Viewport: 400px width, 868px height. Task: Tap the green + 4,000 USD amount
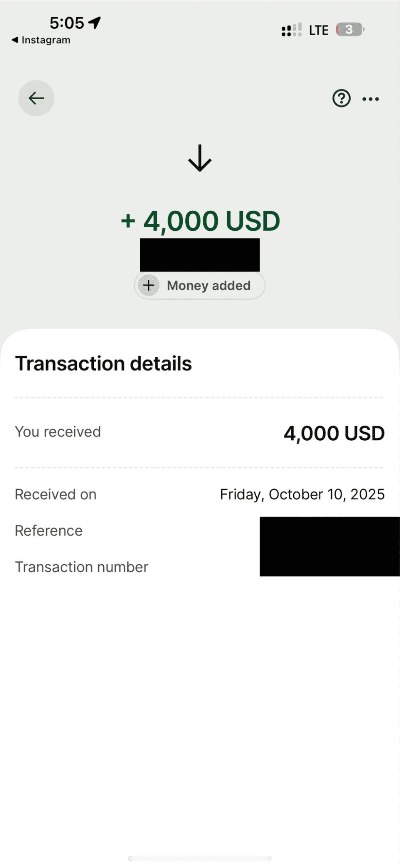[x=200, y=221]
